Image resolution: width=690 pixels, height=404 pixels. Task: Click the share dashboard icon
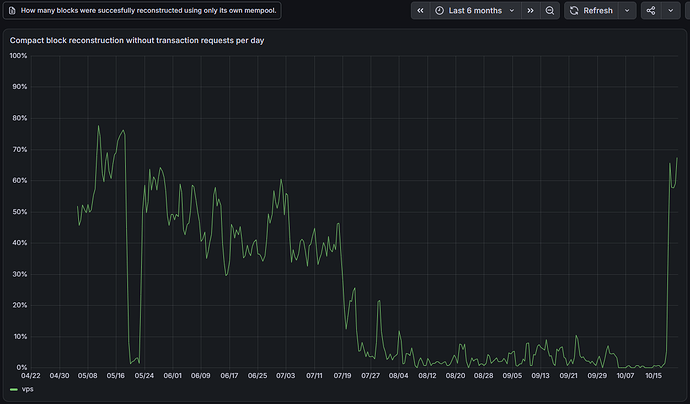[651, 11]
